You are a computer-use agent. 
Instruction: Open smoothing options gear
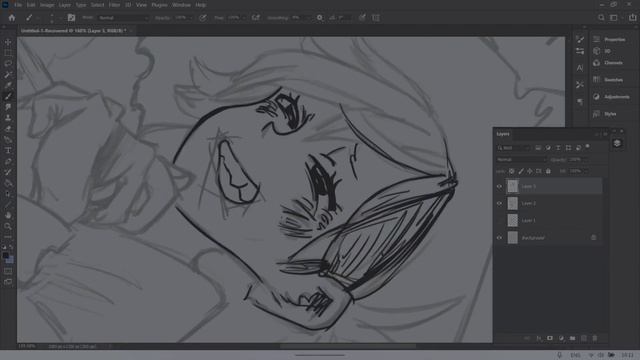point(320,18)
